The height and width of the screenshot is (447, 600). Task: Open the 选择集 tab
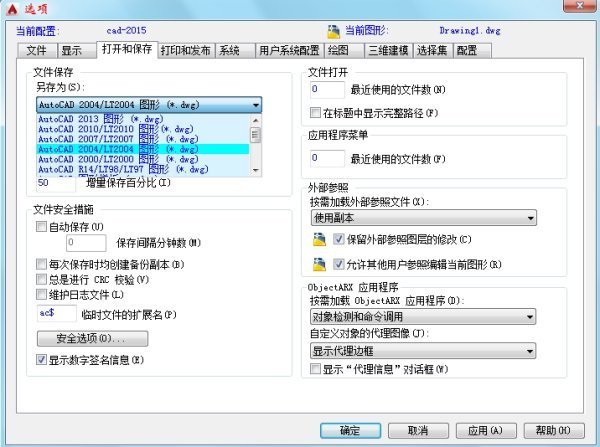432,51
